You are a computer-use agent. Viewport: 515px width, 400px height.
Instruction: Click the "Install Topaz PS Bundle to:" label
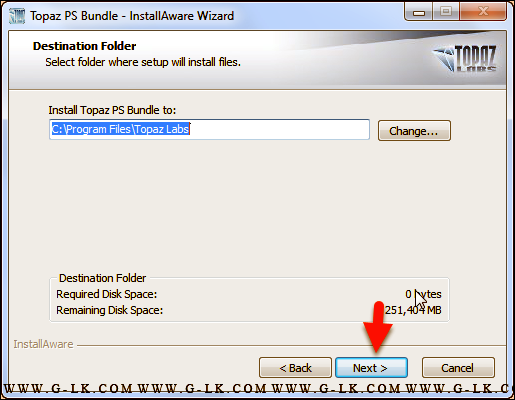(x=112, y=110)
